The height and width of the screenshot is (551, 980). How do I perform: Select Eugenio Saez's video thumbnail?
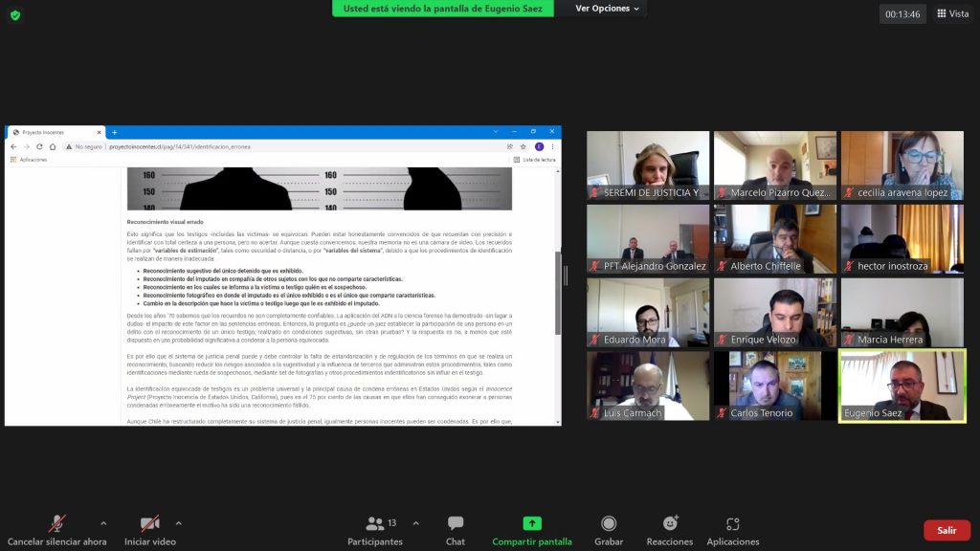point(902,386)
